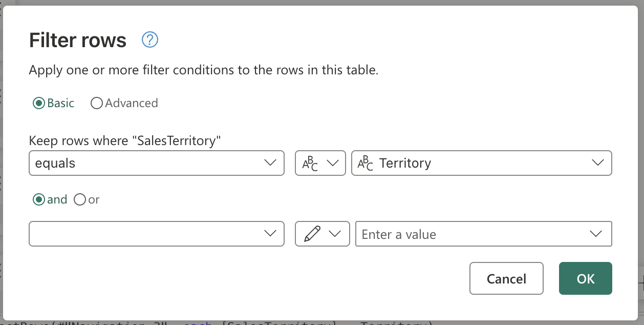Open the empty second operator dropdown
This screenshot has width=644, height=325.
tap(156, 234)
